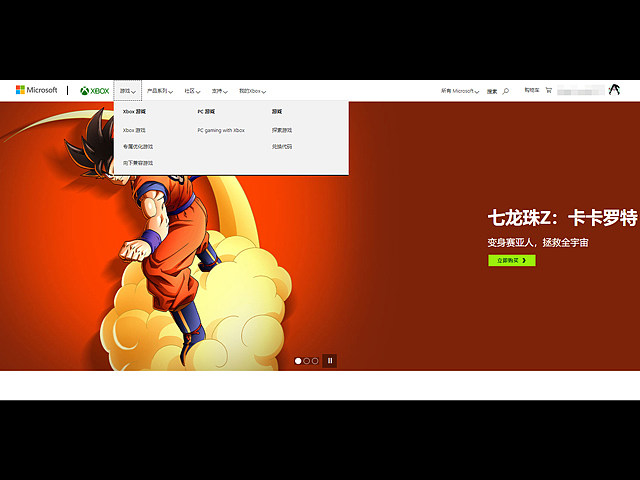Select 兑换代码 menu entry
Screen dimensions: 640x480
(x=282, y=147)
